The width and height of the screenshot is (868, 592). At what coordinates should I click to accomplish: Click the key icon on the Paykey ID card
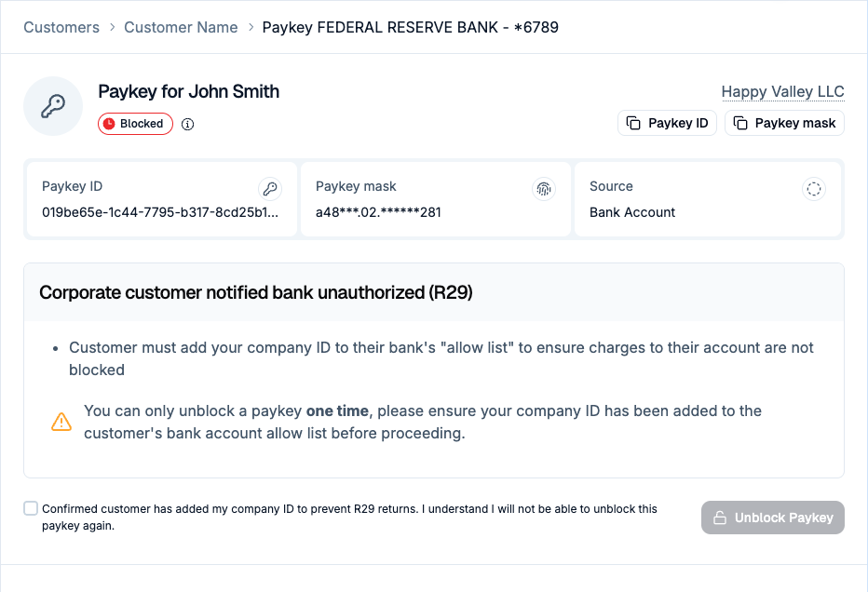(270, 189)
